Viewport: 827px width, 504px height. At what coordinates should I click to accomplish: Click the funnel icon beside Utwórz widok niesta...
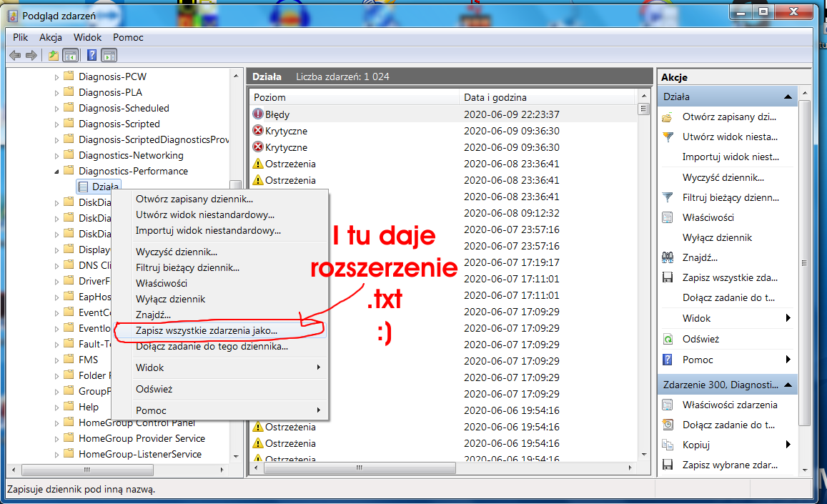(668, 137)
